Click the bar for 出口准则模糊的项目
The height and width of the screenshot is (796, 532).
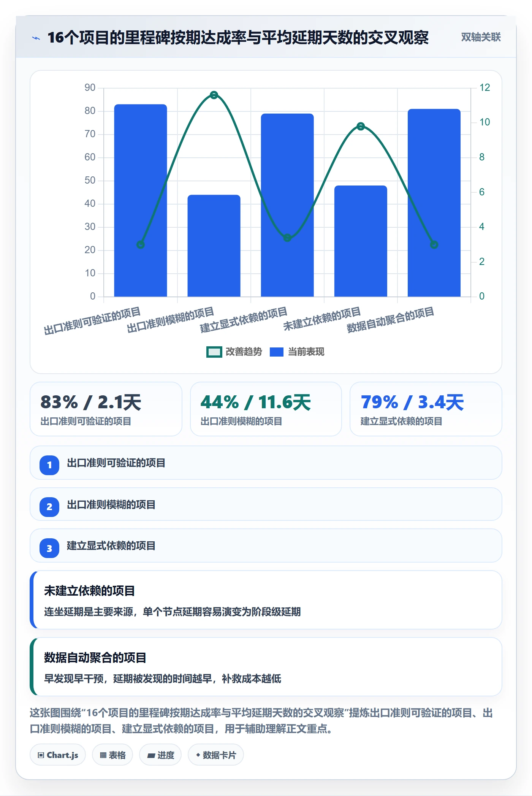pyautogui.click(x=214, y=246)
